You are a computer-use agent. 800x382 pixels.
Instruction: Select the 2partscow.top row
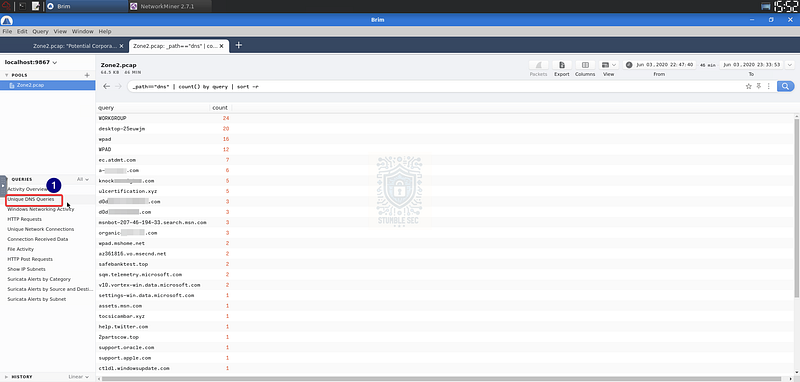[446, 337]
